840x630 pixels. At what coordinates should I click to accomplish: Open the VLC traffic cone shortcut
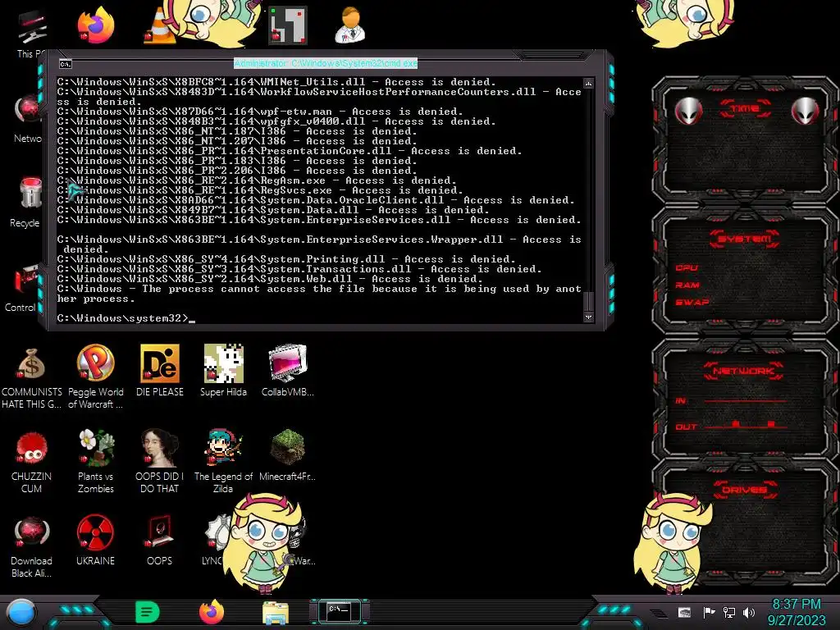pyautogui.click(x=160, y=25)
